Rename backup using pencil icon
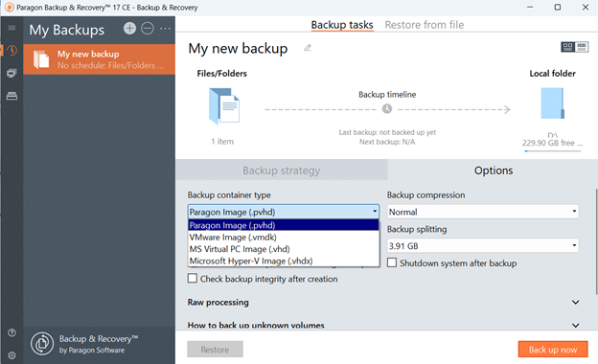Screen dimensions: 598x364 point(308,48)
